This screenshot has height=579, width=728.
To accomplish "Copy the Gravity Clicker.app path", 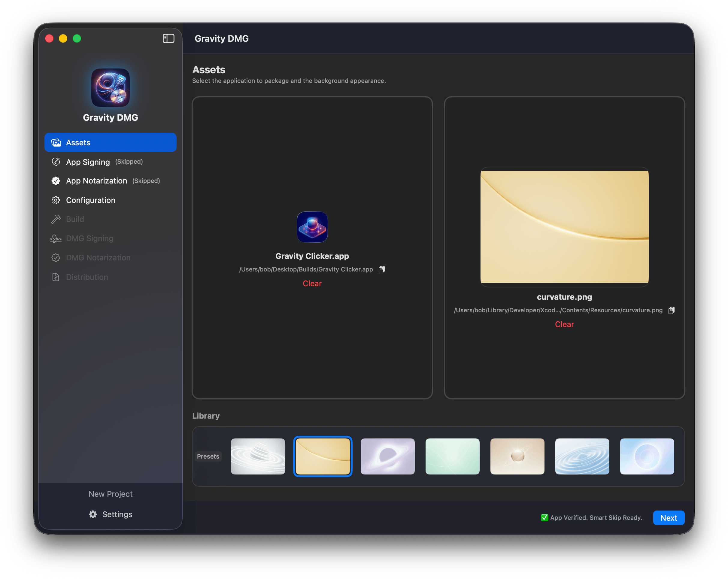I will pyautogui.click(x=381, y=269).
